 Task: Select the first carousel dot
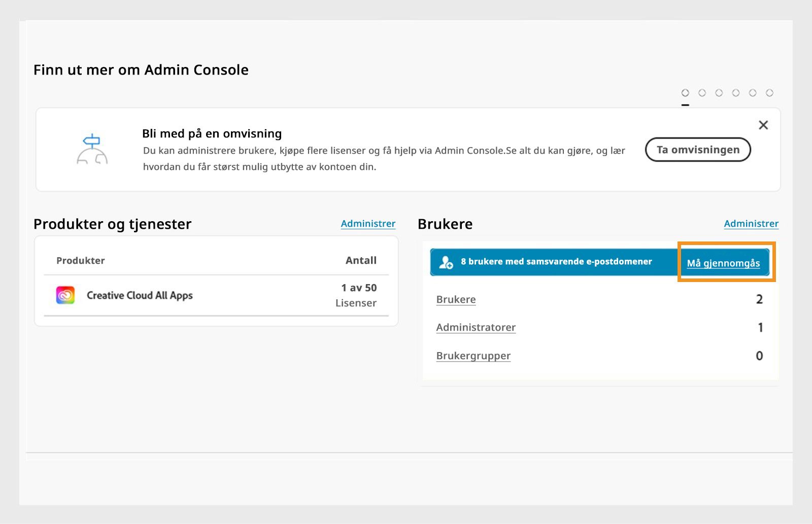pos(685,93)
